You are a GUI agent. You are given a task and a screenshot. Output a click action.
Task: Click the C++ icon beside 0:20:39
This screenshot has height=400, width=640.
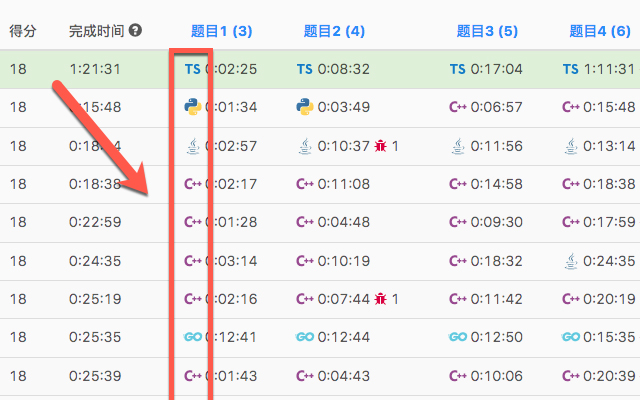pyautogui.click(x=571, y=376)
